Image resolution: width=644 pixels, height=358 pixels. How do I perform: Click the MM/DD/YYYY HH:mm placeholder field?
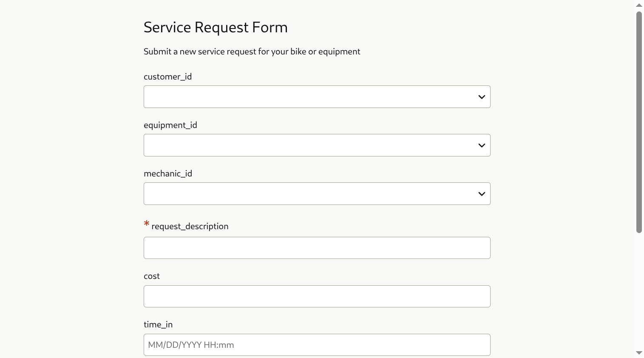[317, 345]
